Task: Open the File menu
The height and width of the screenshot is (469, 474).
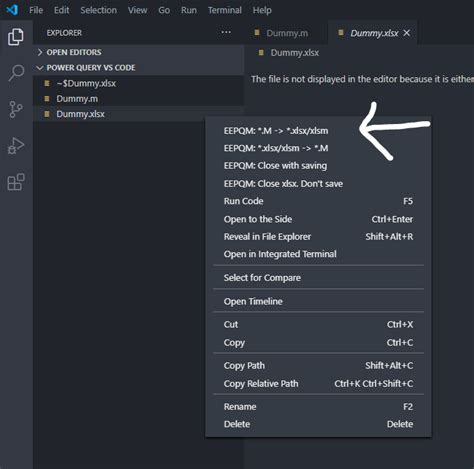Action: [36, 10]
